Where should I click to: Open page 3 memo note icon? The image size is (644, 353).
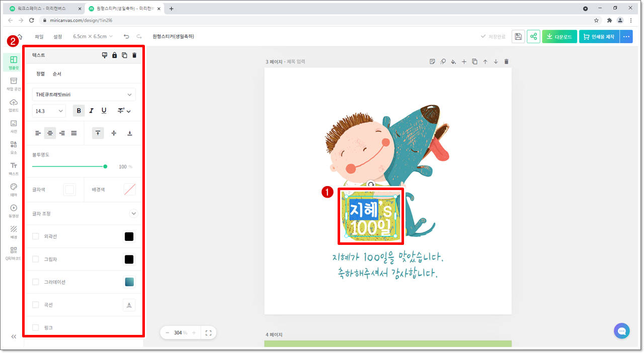pyautogui.click(x=432, y=62)
